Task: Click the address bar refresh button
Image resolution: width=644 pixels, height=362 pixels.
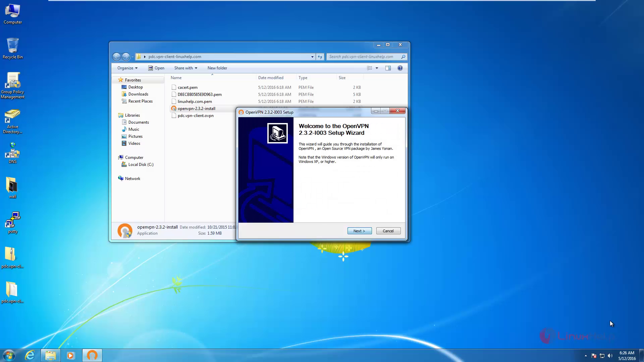Action: coord(320,57)
